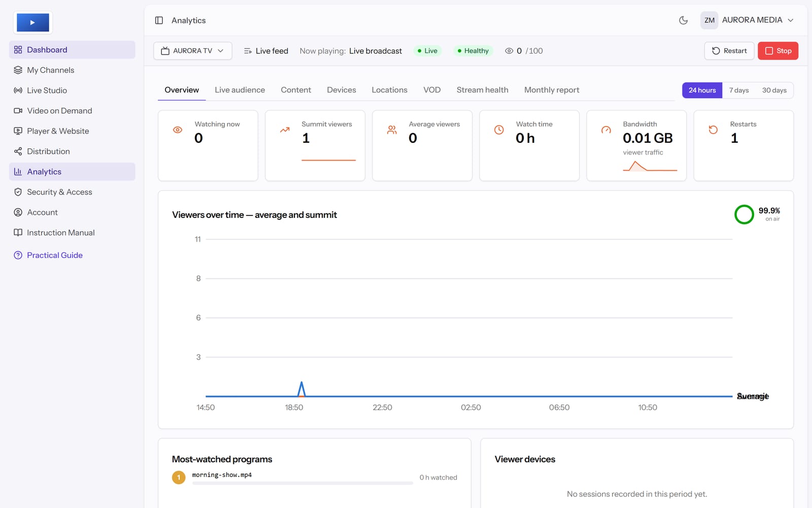Click the number 1 rank badge for morning-show.mp4
Screen dimensions: 812x508
click(x=179, y=478)
